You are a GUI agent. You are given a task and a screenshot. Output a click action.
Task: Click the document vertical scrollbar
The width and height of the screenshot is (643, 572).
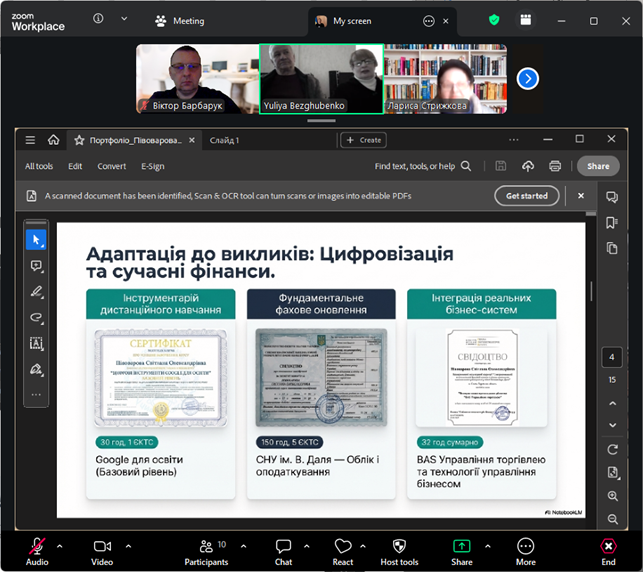pyautogui.click(x=591, y=291)
